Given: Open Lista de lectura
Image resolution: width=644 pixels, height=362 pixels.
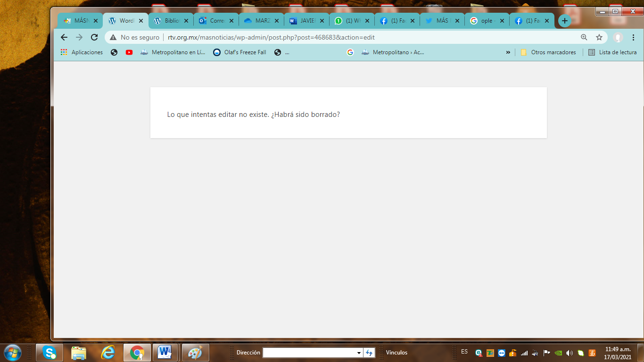Looking at the screenshot, I should [x=612, y=52].
